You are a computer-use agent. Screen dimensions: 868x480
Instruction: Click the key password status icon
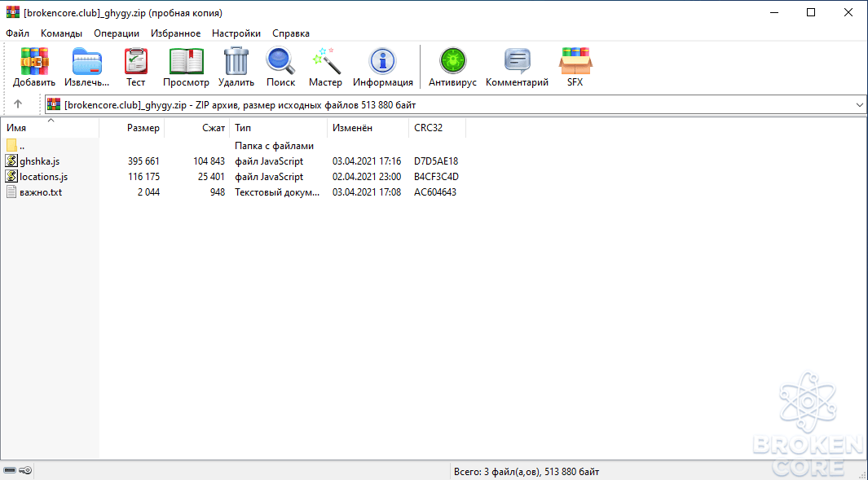[x=25, y=470]
